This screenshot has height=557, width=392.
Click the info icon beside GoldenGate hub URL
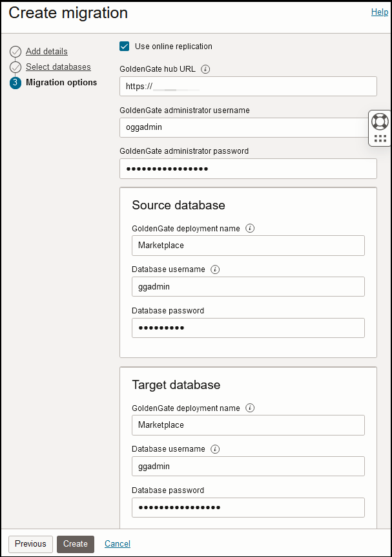205,69
